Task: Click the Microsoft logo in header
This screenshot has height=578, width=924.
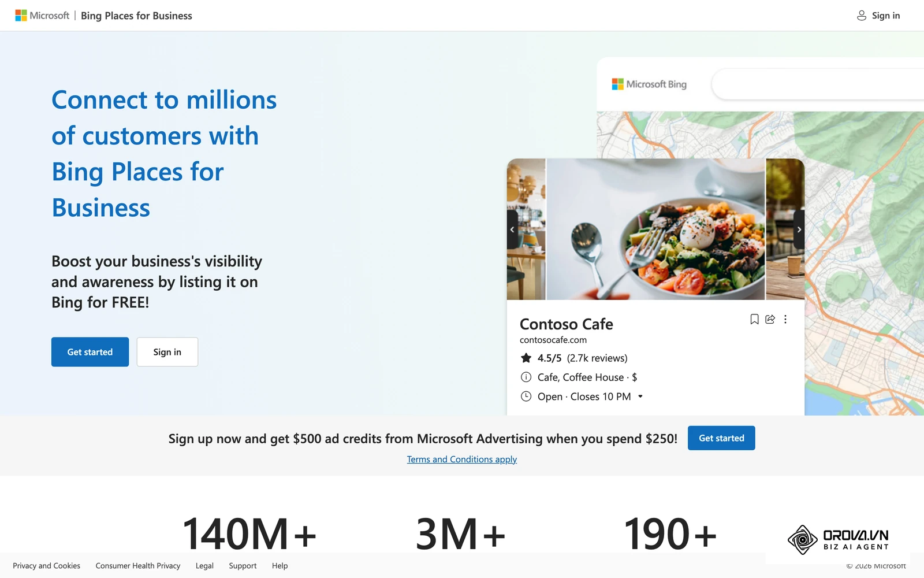Action: 42,16
